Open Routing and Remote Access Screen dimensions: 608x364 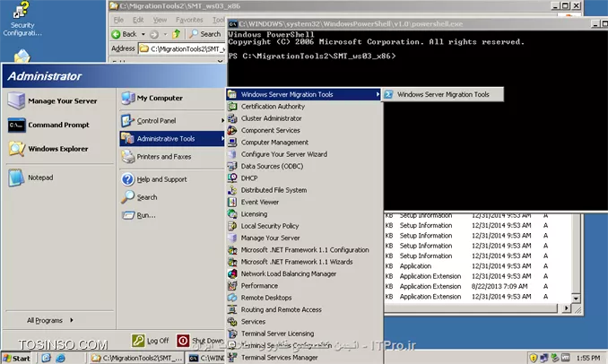pos(281,309)
